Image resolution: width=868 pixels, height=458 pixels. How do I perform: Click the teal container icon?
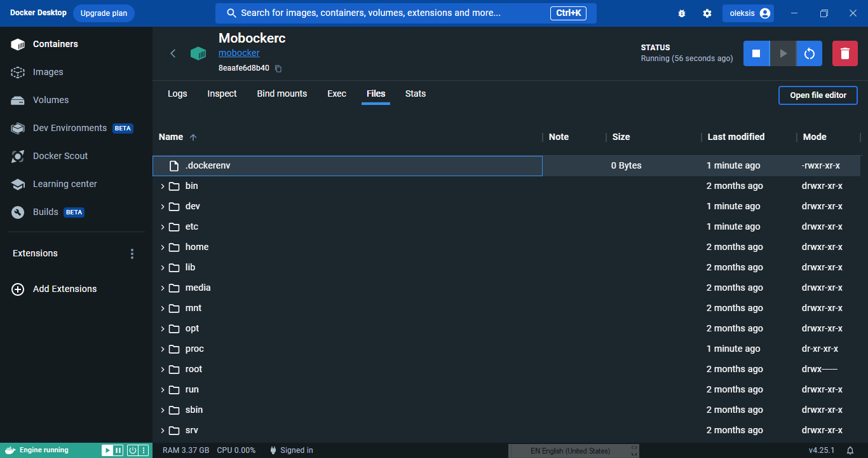pyautogui.click(x=198, y=53)
